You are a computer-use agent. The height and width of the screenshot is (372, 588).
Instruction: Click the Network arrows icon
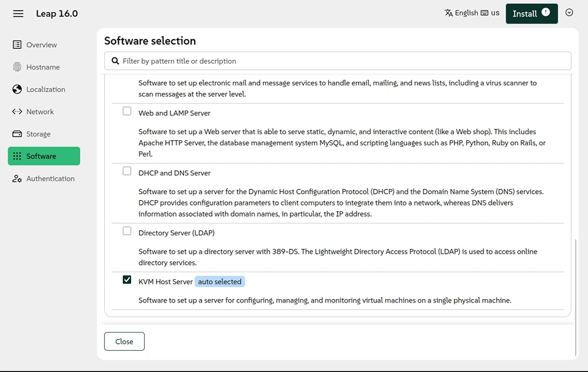[x=17, y=111]
